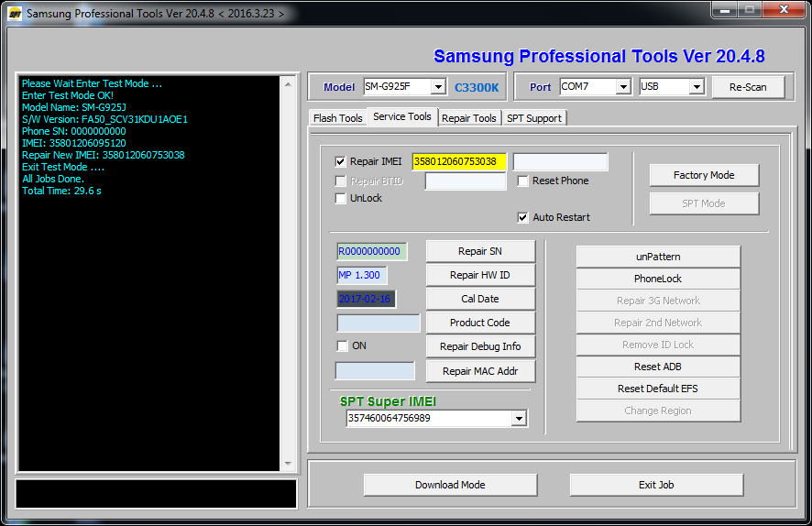Click Repair Debug Info button
Viewport: 812px width, 526px height.
[480, 347]
